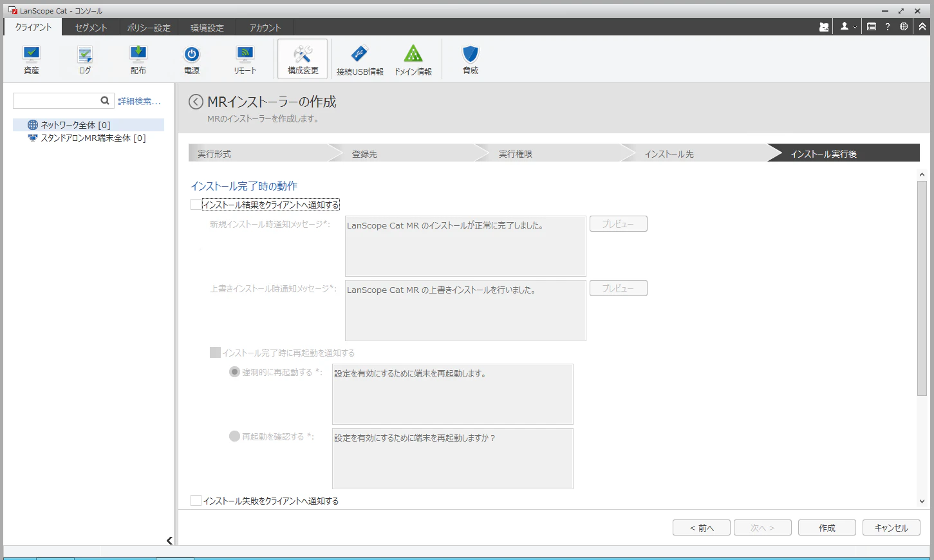
Task: Go to the インストール先 wizard step
Action: (702, 153)
